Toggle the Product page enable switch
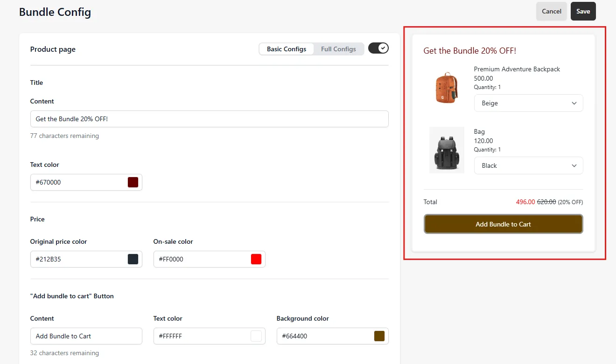 (x=378, y=48)
